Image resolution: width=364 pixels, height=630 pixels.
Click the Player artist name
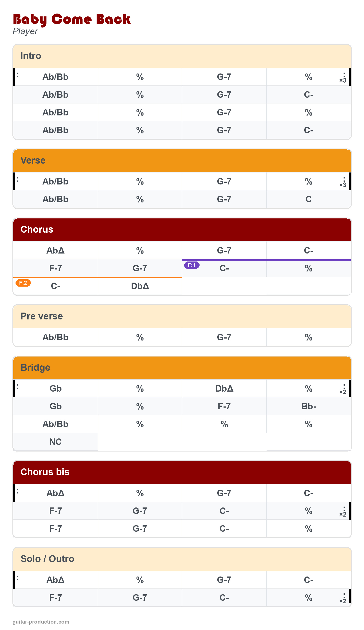coord(25,31)
